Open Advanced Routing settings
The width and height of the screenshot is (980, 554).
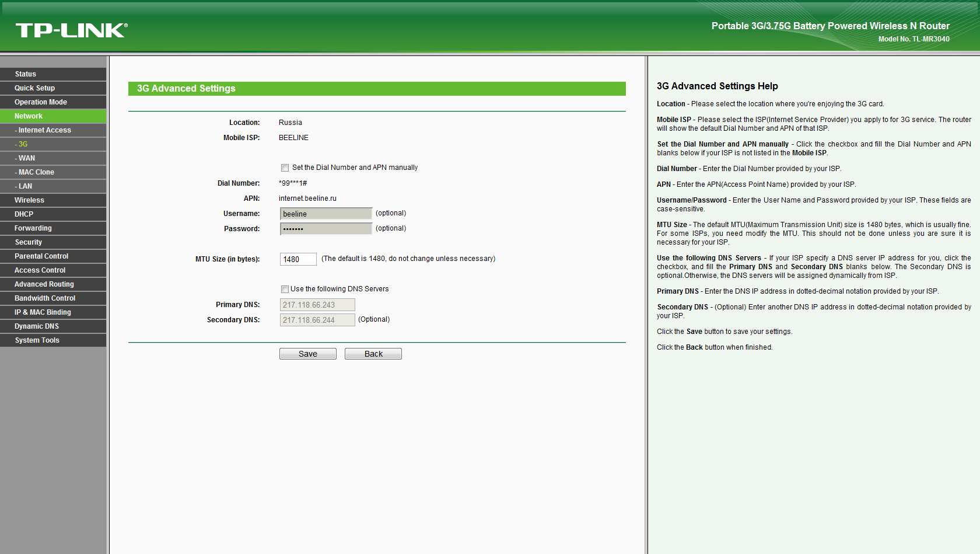tap(53, 284)
